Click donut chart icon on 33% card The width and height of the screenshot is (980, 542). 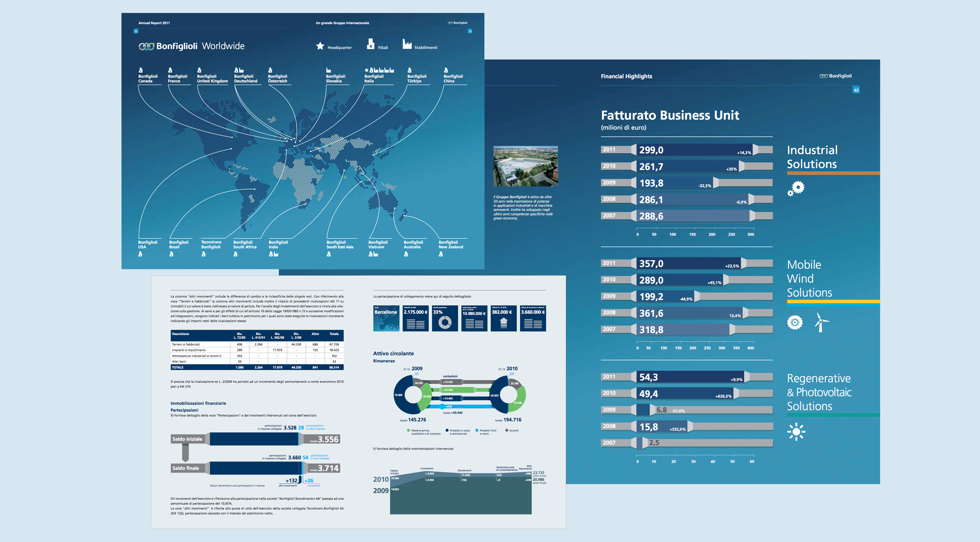coord(445,323)
